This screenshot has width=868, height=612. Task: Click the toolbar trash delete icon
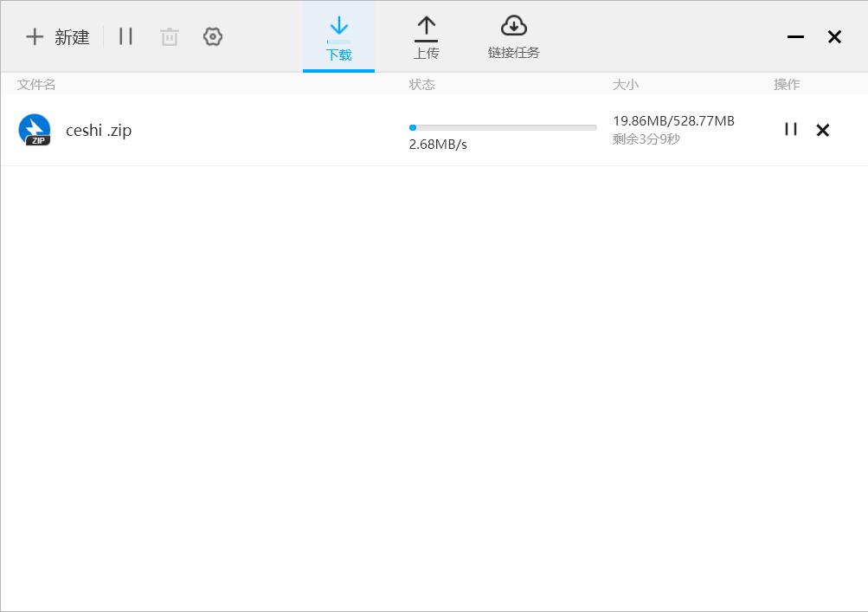[170, 37]
